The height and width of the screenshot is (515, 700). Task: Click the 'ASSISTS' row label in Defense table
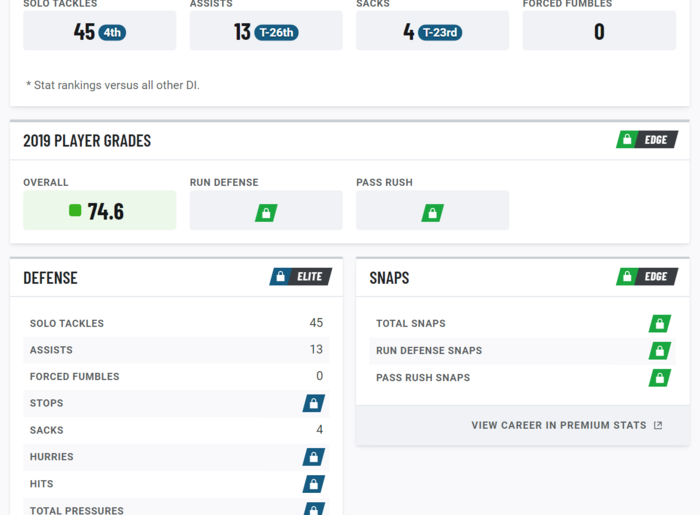point(51,350)
